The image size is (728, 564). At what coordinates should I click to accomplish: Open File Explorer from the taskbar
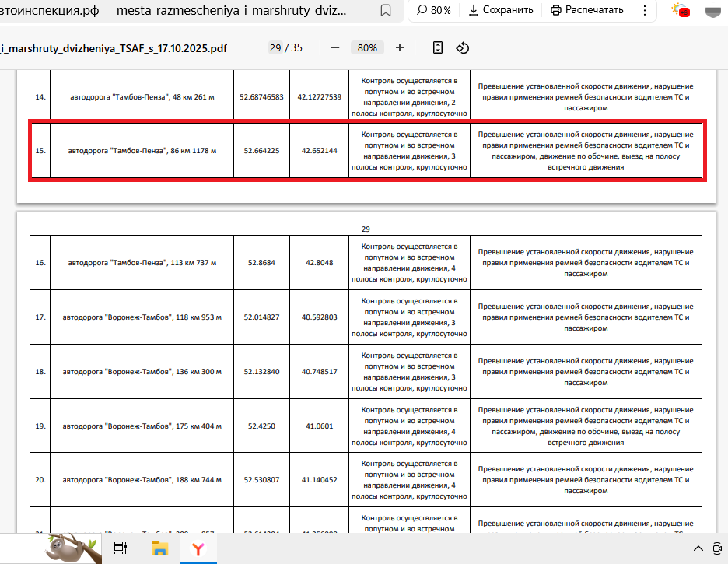tap(160, 548)
